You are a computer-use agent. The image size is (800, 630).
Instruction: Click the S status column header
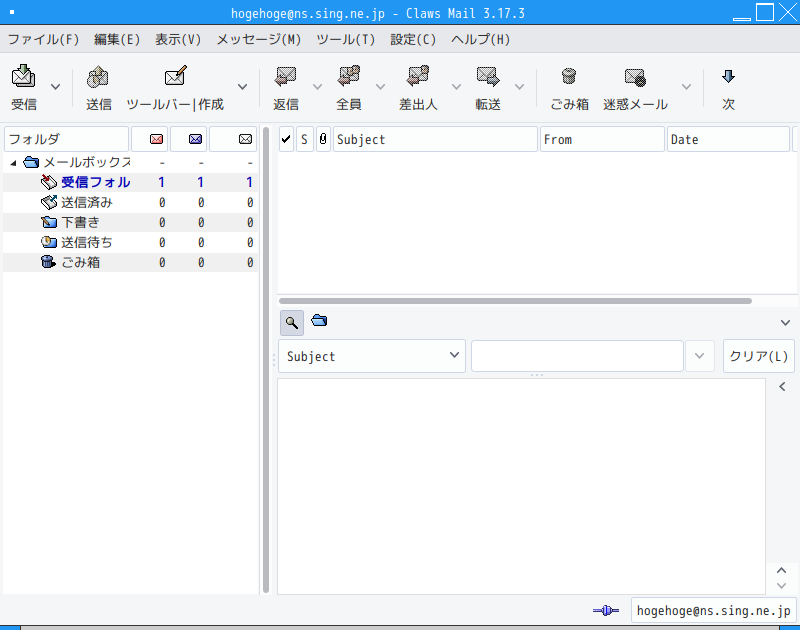click(305, 139)
